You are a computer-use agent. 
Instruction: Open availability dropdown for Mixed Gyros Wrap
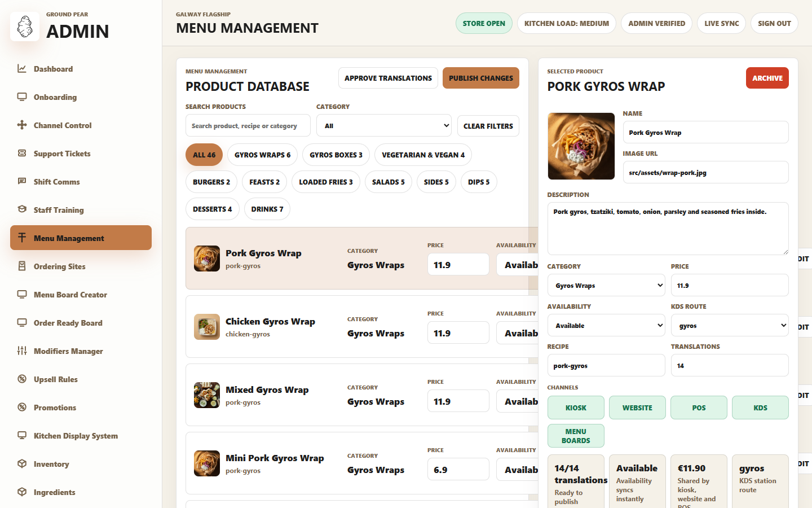[x=517, y=401]
